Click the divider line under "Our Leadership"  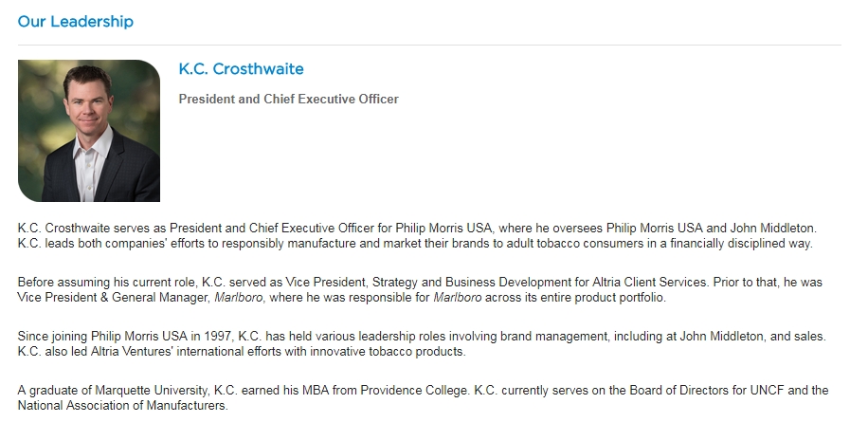coord(428,45)
